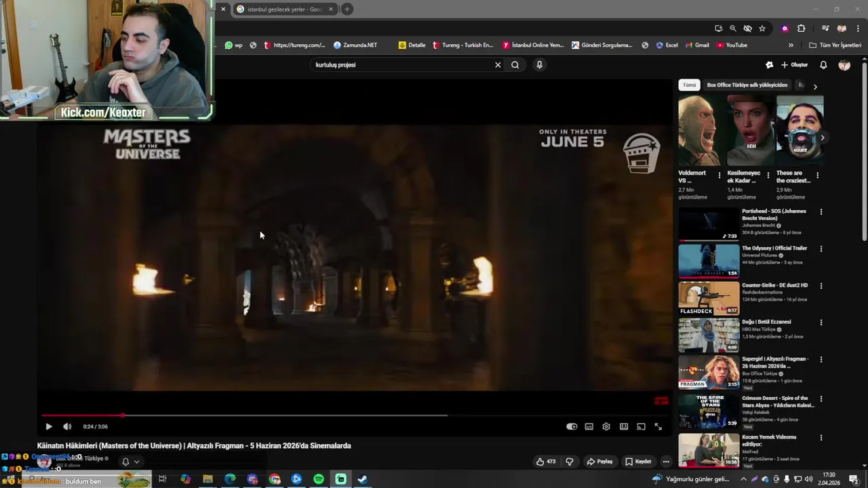Viewport: 868px width, 488px height.
Task: Show more filter chips with arrow
Action: 815,86
